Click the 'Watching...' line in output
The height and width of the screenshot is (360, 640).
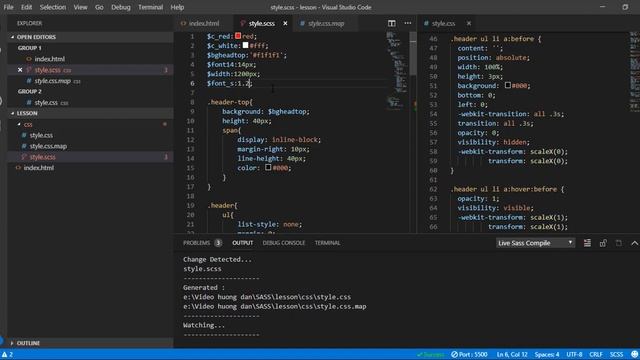click(204, 325)
